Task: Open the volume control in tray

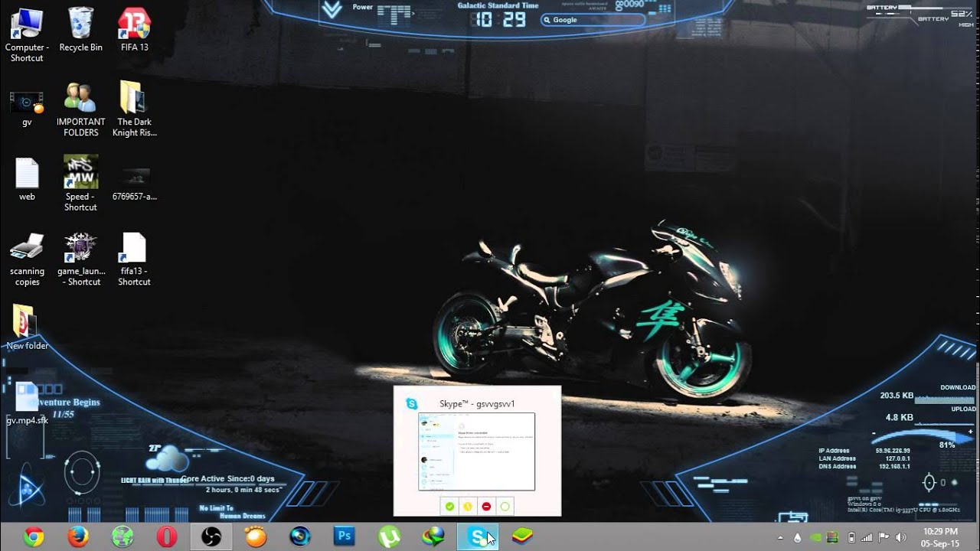Action: pos(900,537)
